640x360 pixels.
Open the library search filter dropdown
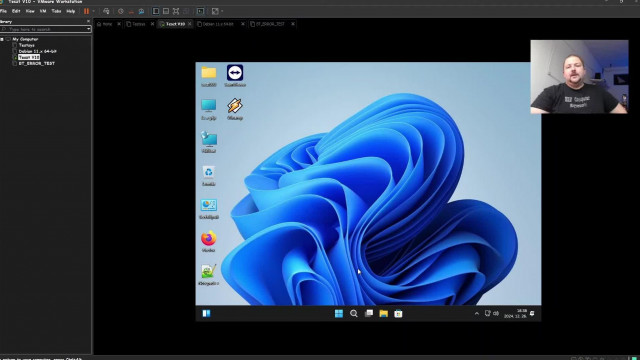[89, 29]
